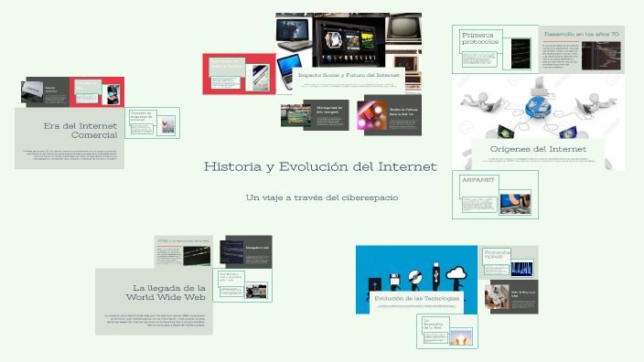Open the 'Creación de Navegadores' subtopic label
Viewport: 644px width, 362px height.
141,116
